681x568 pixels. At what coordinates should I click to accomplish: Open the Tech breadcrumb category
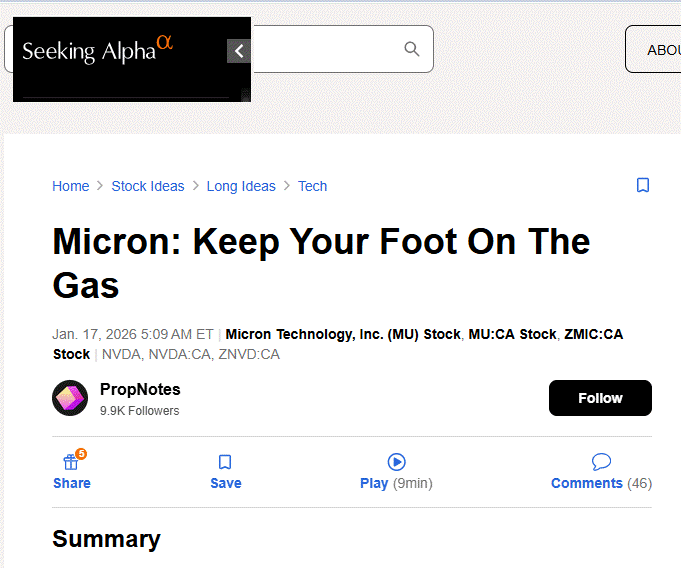[312, 186]
